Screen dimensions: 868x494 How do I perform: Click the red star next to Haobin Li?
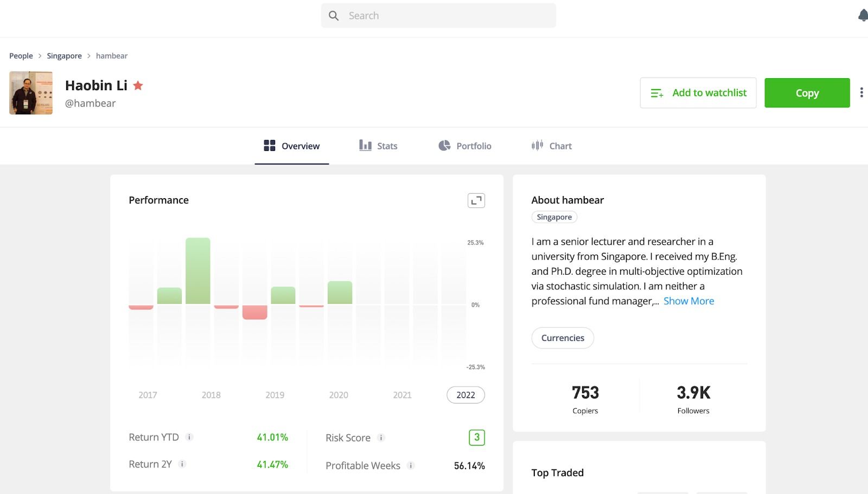[x=138, y=85]
